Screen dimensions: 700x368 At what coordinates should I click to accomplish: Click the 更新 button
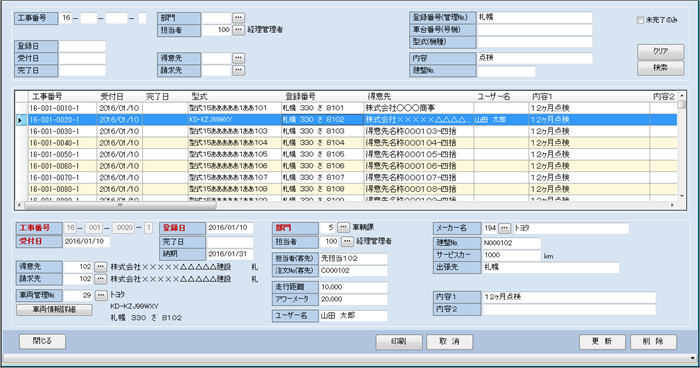tap(602, 342)
